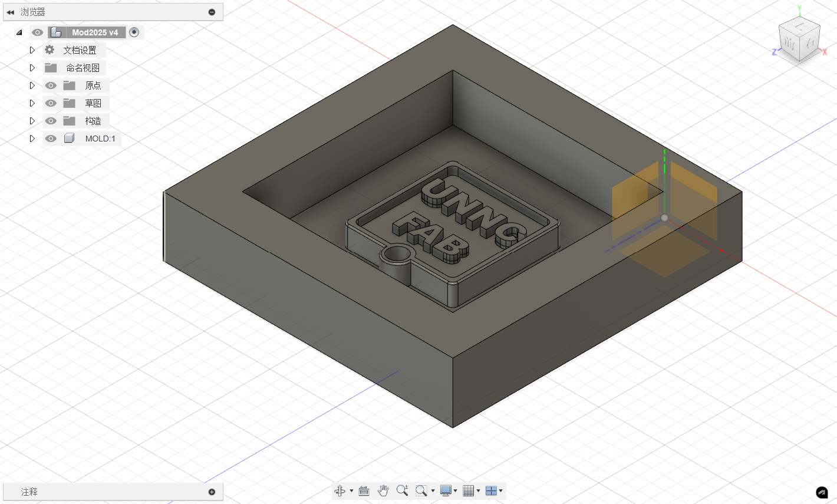Open the Orbit type dropdown arrow
The height and width of the screenshot is (504, 837).
coord(351,490)
